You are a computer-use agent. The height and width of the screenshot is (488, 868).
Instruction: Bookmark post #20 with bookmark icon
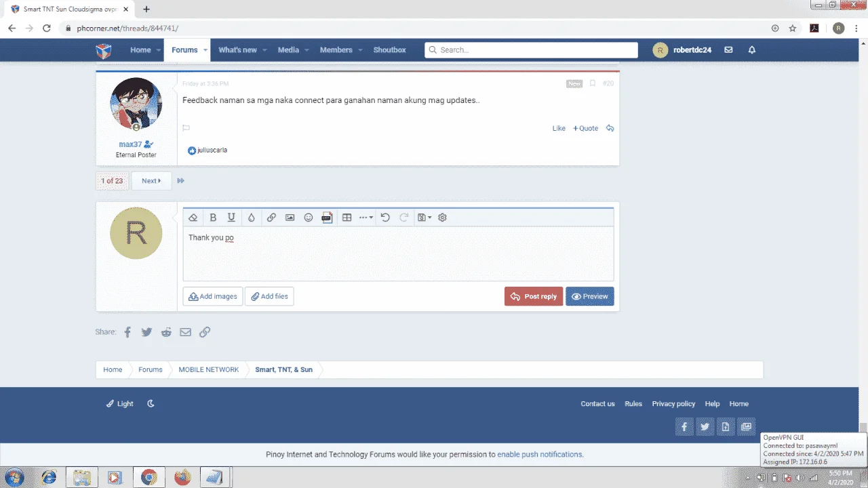point(592,83)
